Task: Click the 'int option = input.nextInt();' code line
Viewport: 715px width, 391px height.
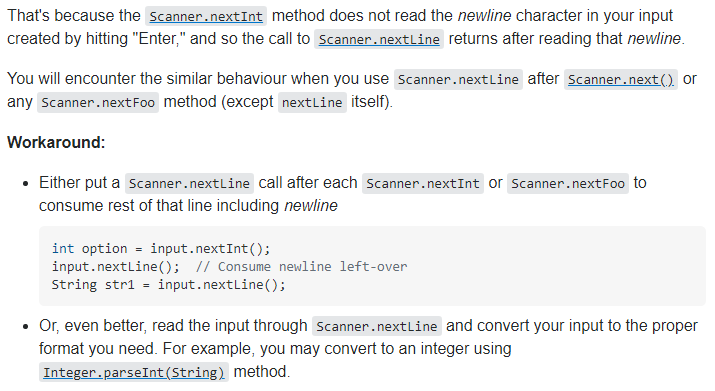Action: pos(161,249)
